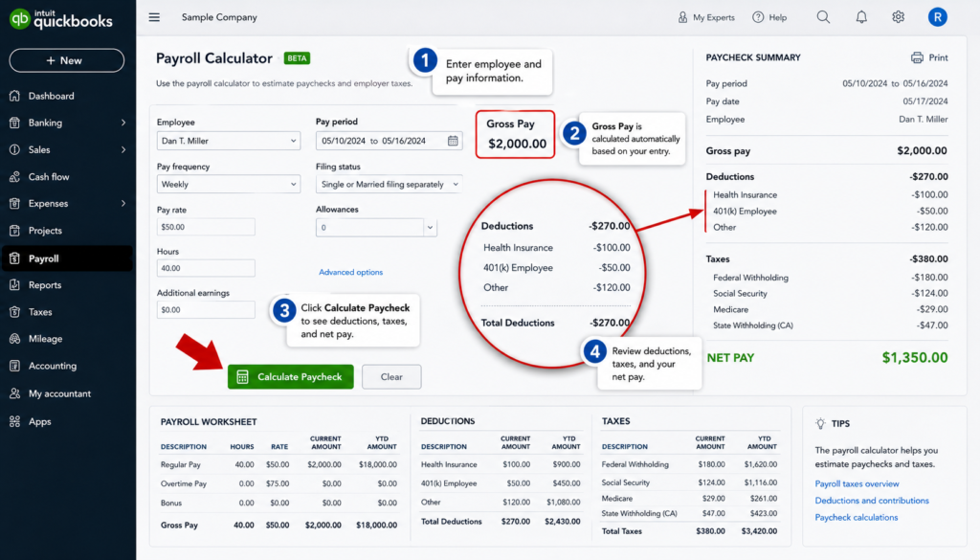The image size is (980, 560).
Task: Click the Tips lightbulb icon
Action: [820, 423]
